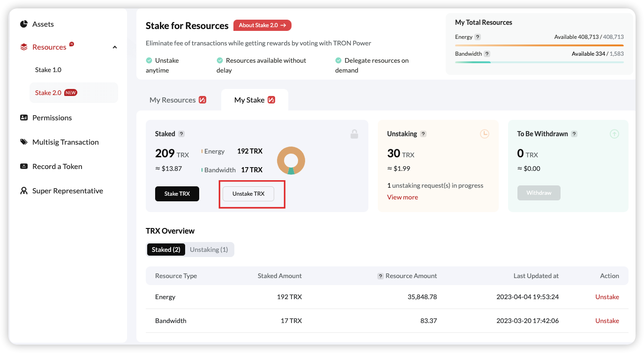
Task: Click the Unstake TRX button
Action: pyautogui.click(x=248, y=194)
